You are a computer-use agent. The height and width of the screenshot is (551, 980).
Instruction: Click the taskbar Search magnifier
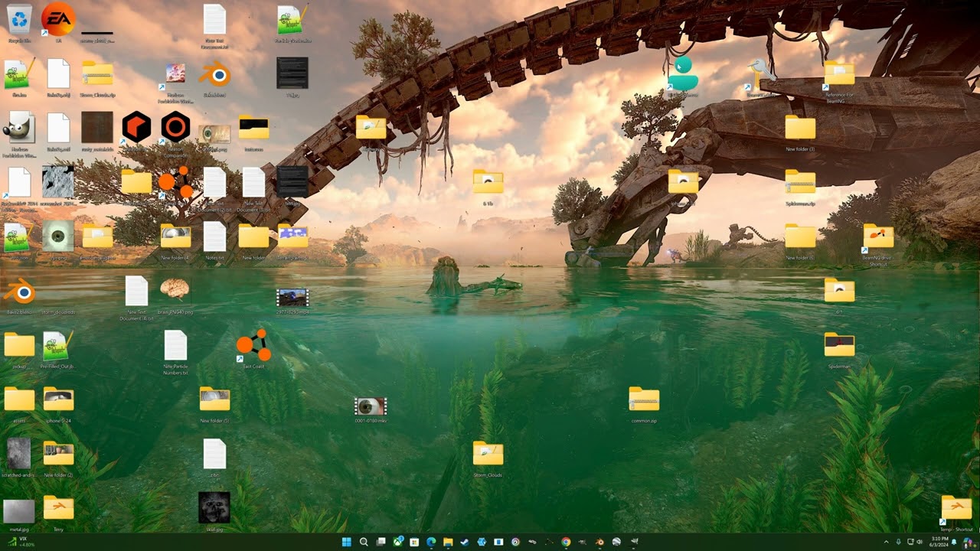[364, 542]
